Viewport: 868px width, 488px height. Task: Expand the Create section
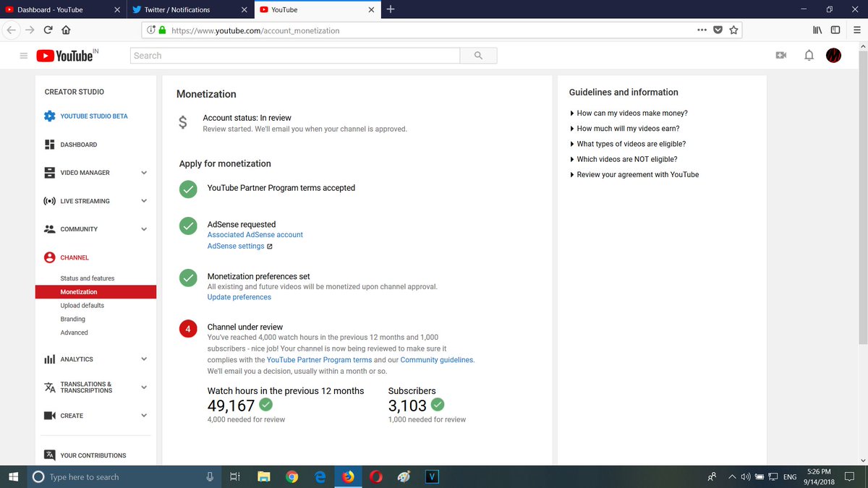click(x=144, y=416)
